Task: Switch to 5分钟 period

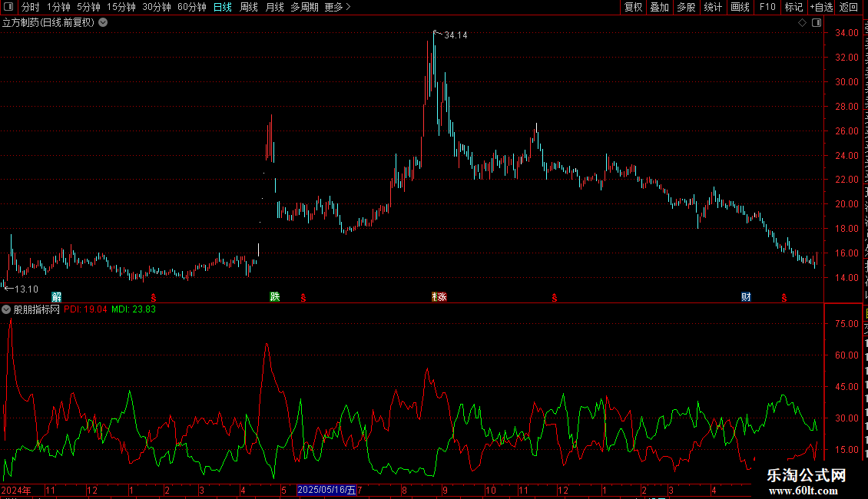Action: pyautogui.click(x=88, y=7)
